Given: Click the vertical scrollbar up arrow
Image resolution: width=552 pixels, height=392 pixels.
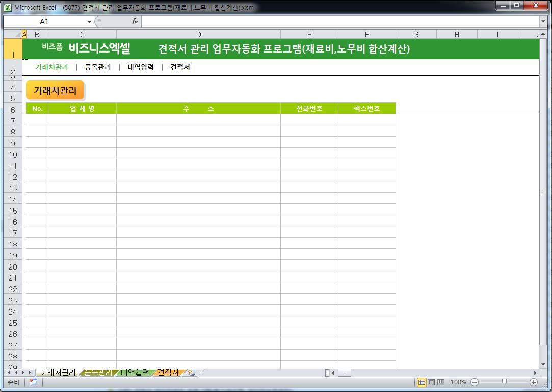Looking at the screenshot, I should [543, 34].
